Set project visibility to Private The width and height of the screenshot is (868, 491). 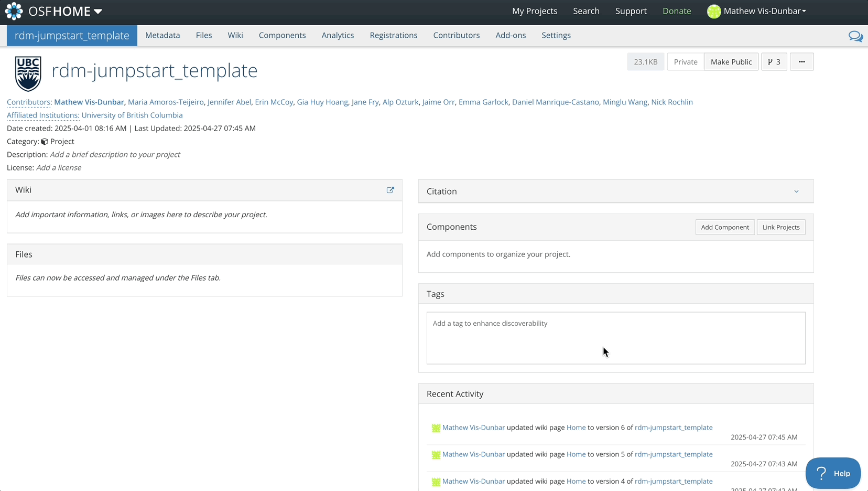click(x=685, y=62)
